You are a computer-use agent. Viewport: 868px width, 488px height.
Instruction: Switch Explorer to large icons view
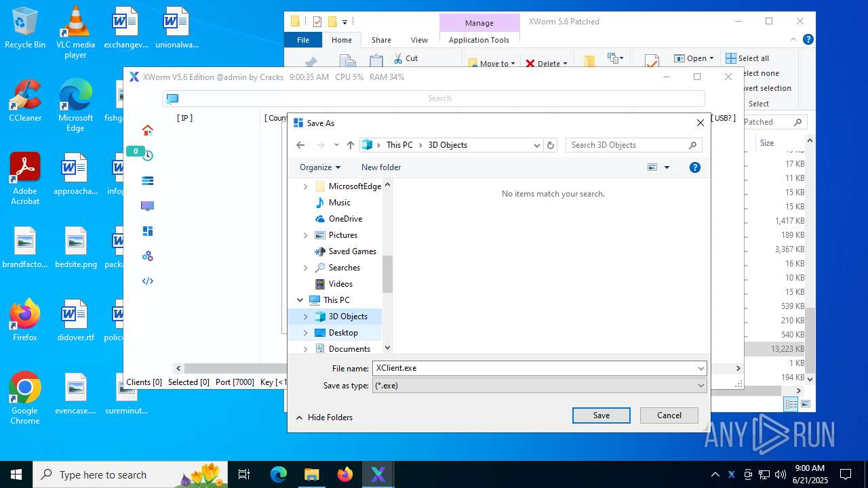tap(806, 404)
